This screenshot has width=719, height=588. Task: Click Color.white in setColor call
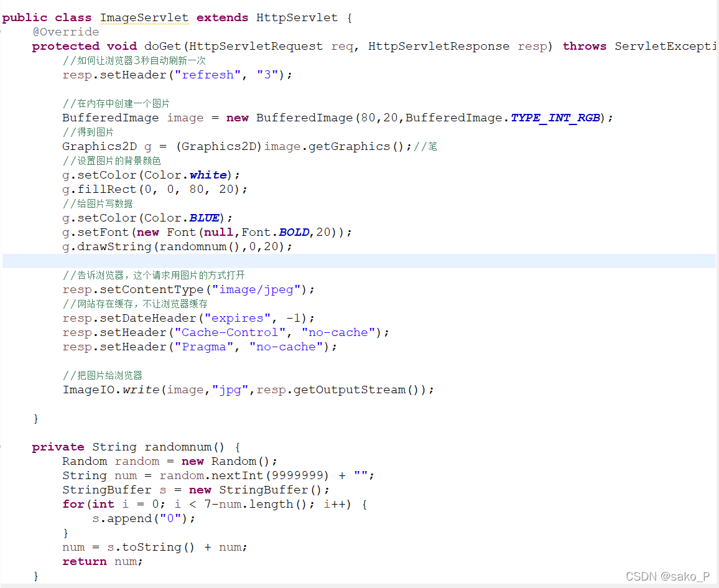point(185,175)
